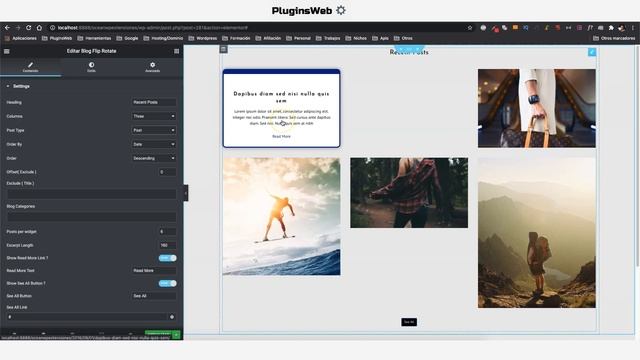Open the Otros marcadores folder
This screenshot has height=360, width=640.
(x=614, y=38)
